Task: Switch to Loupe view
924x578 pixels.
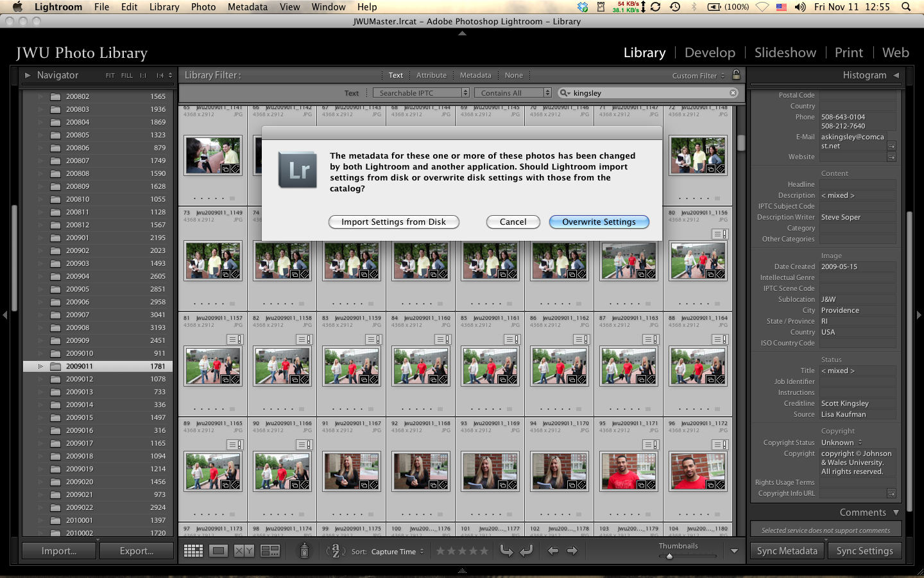Action: (x=219, y=551)
